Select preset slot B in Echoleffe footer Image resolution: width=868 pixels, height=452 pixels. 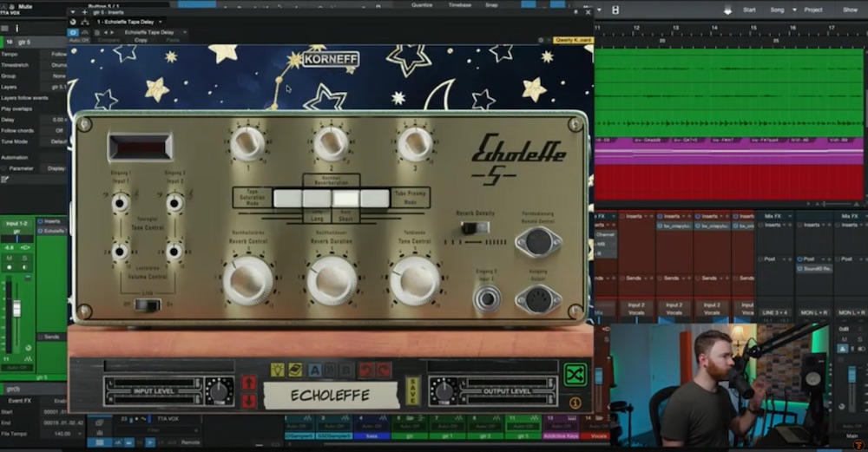(346, 370)
